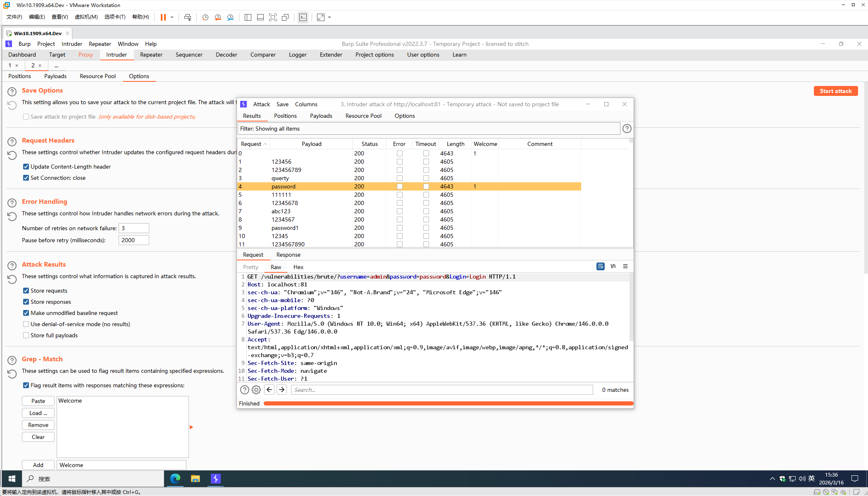Image resolution: width=868 pixels, height=496 pixels.
Task: Enable Store full payloads checkbox
Action: tap(26, 335)
